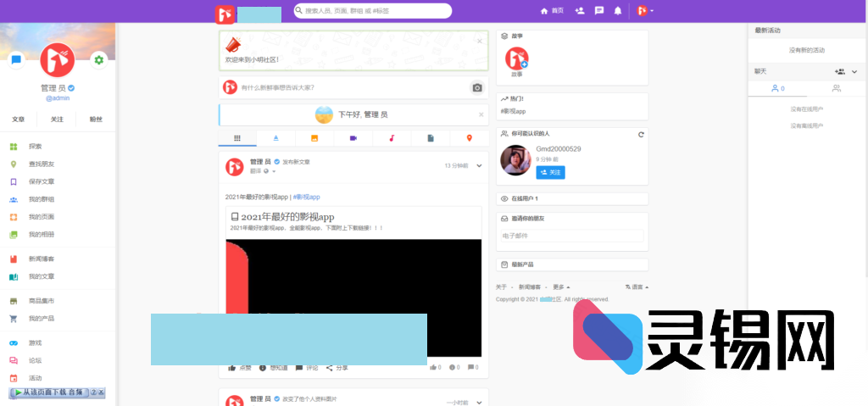Click 评论 comment on first post

tap(307, 368)
